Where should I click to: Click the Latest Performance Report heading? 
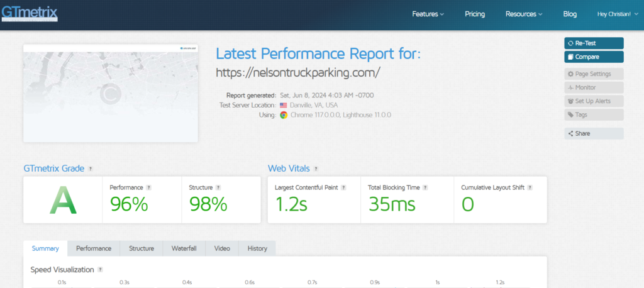point(318,54)
